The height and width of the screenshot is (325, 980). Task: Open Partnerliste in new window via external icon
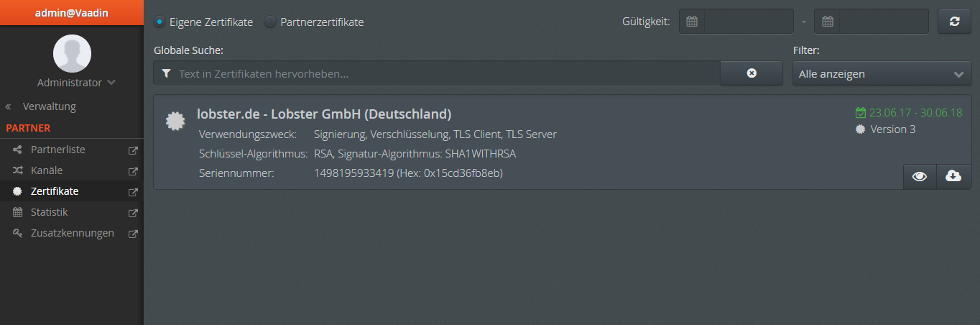[133, 150]
